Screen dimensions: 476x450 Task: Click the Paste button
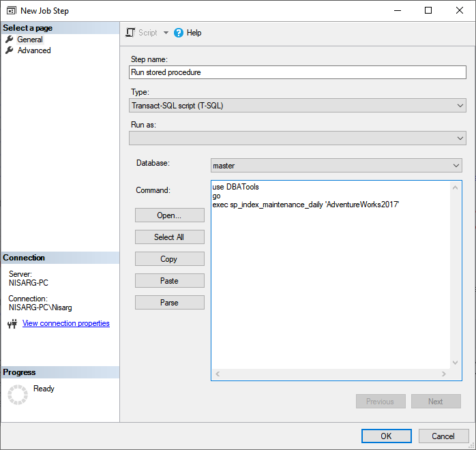(169, 281)
